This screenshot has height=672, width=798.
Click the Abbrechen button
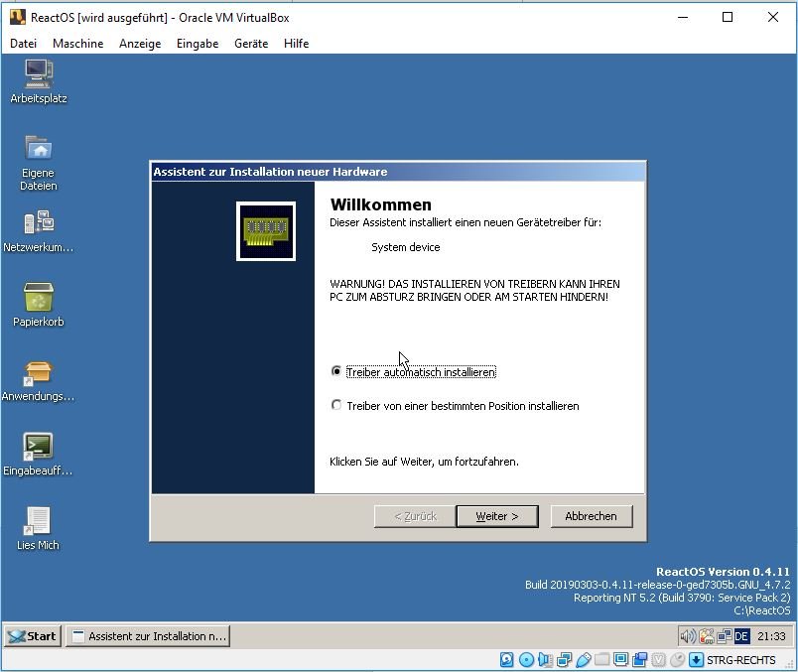tap(592, 516)
